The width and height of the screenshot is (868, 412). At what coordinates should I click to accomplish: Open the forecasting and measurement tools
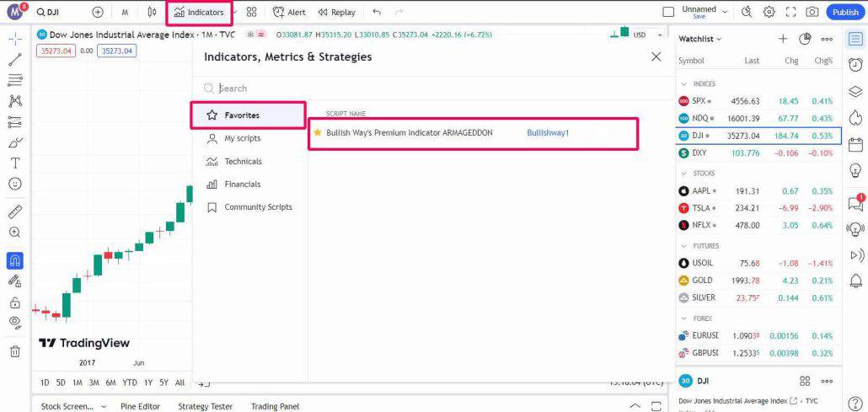15,122
